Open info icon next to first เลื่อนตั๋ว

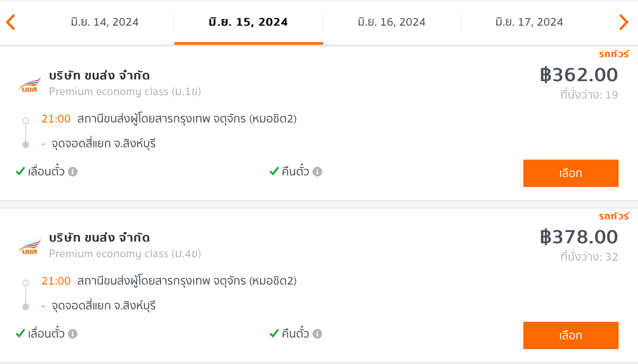[73, 172]
